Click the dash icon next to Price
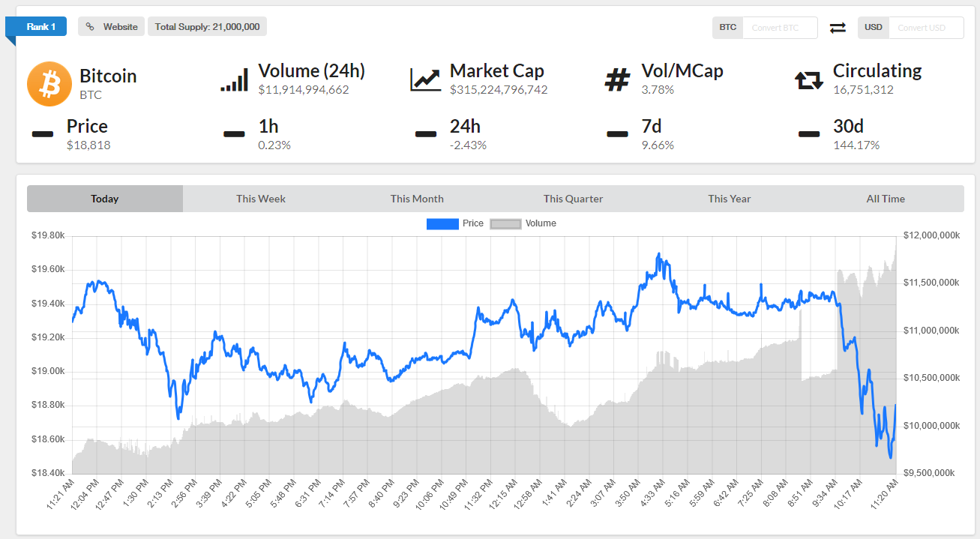 [x=43, y=134]
